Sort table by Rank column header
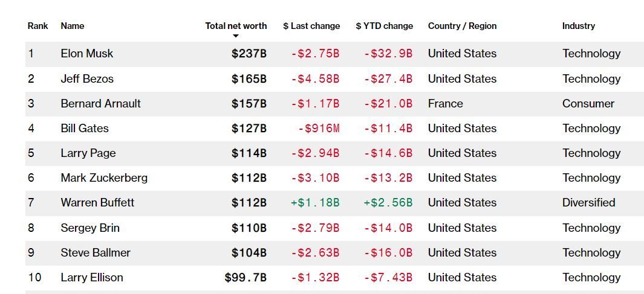The image size is (644, 294). coord(37,26)
